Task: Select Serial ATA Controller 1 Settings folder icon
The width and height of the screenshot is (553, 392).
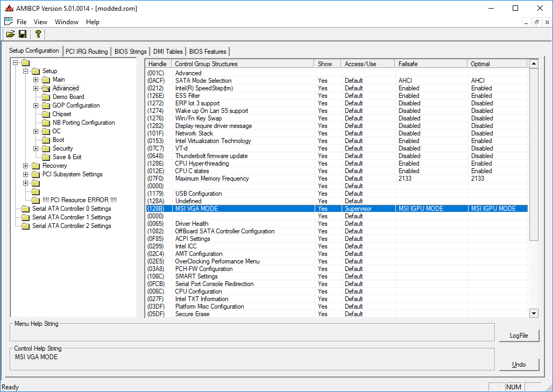Action: [x=25, y=217]
